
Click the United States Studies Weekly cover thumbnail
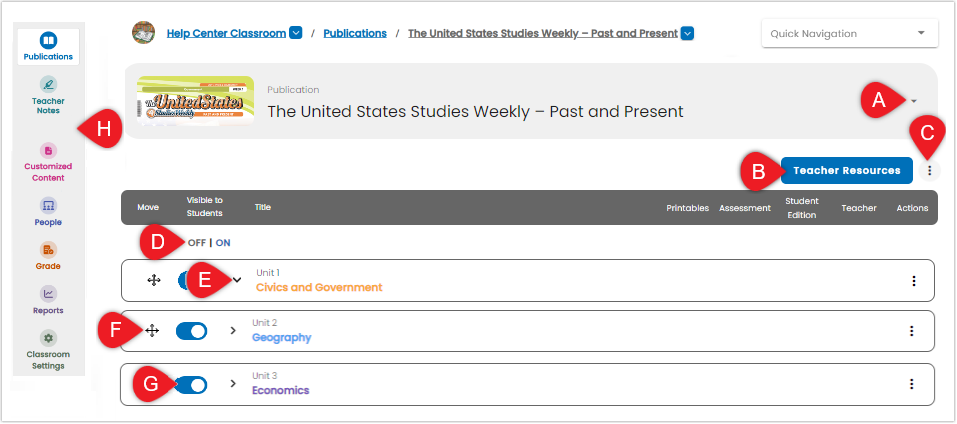coord(195,100)
